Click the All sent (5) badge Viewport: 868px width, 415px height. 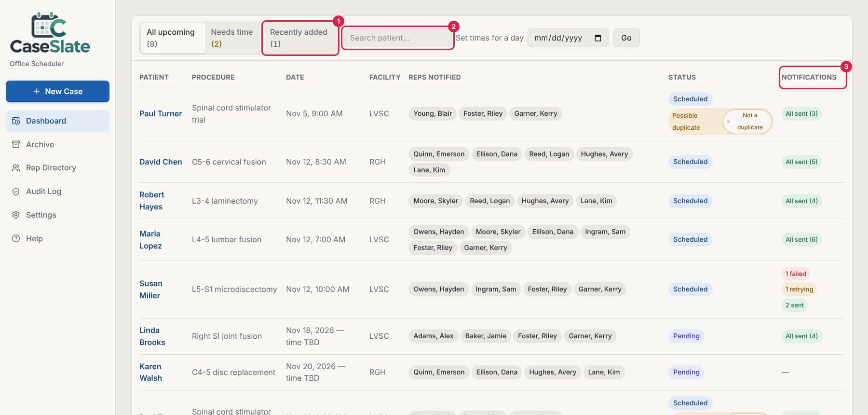801,162
